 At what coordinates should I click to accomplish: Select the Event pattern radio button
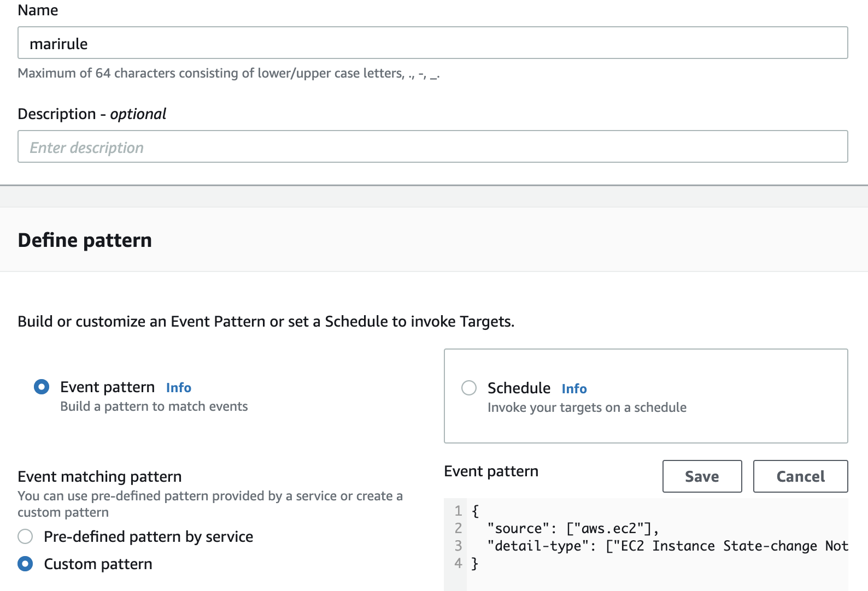point(42,387)
